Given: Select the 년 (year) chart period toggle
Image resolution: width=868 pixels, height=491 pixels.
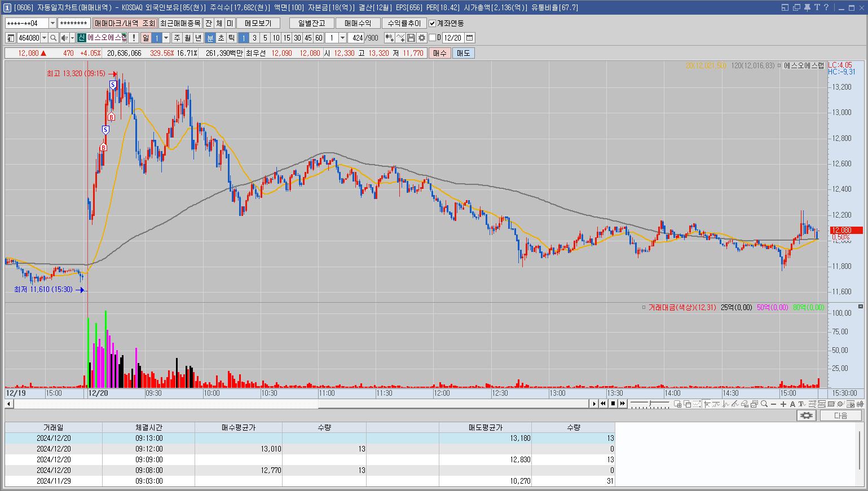Looking at the screenshot, I should 199,38.
